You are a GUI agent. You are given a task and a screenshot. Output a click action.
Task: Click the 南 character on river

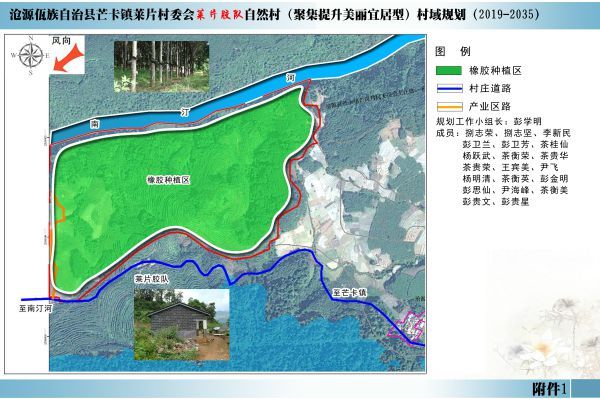(x=95, y=124)
